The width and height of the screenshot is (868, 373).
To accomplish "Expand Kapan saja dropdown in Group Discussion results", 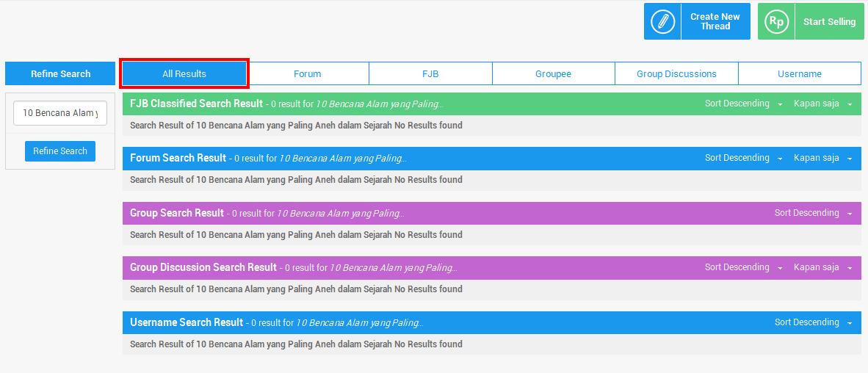I will point(822,267).
